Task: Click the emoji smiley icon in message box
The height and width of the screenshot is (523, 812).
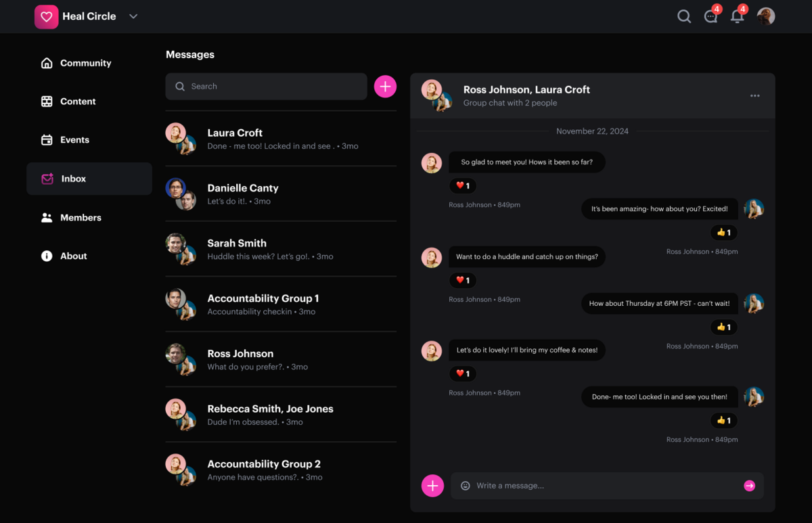Action: (x=465, y=486)
